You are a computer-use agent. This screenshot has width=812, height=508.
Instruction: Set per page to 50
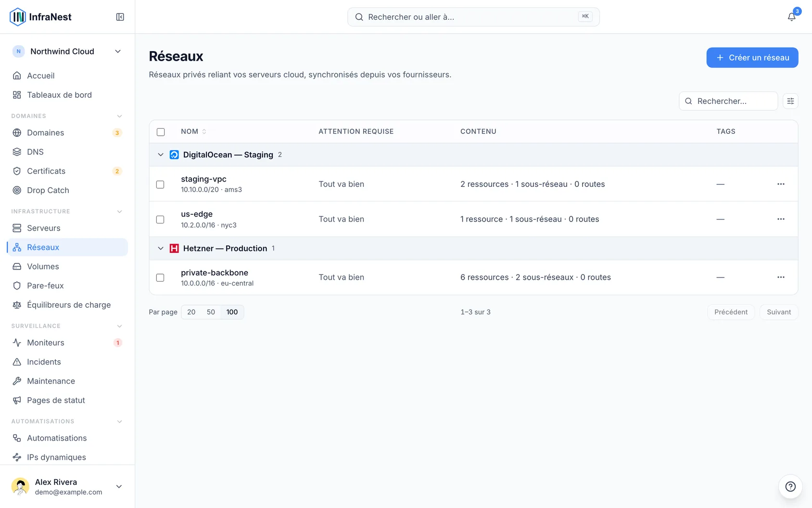(211, 312)
